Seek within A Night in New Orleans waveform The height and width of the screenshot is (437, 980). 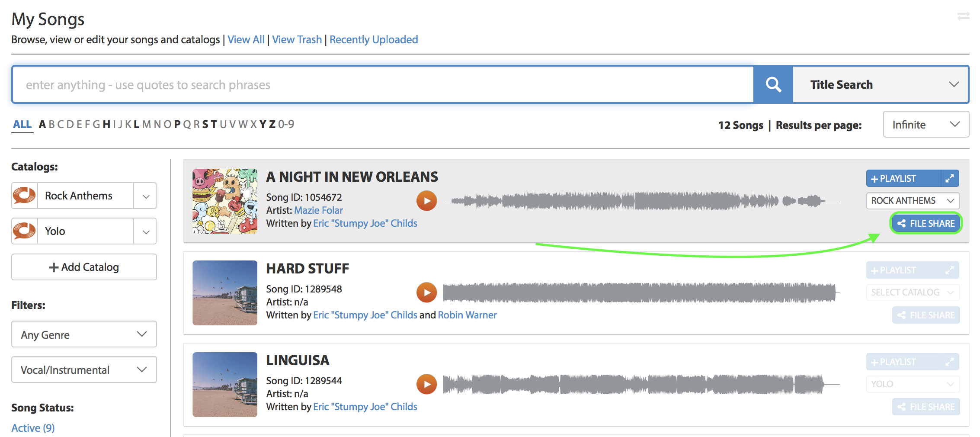(x=641, y=201)
